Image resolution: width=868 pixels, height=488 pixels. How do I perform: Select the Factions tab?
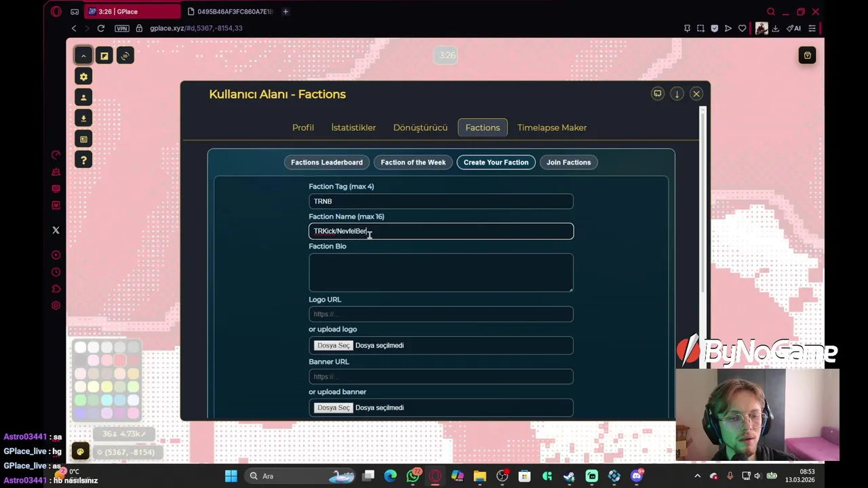(483, 127)
